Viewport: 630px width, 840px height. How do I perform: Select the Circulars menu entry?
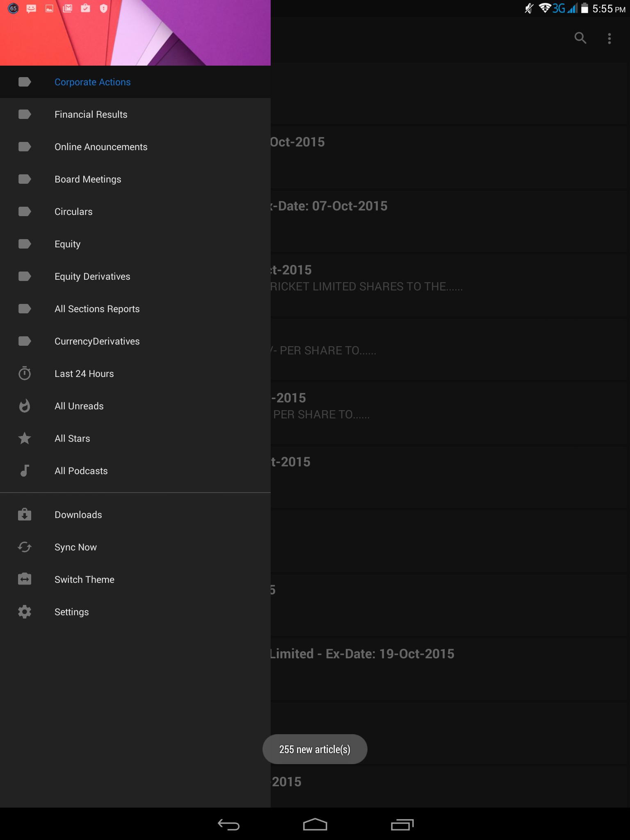coord(74,212)
